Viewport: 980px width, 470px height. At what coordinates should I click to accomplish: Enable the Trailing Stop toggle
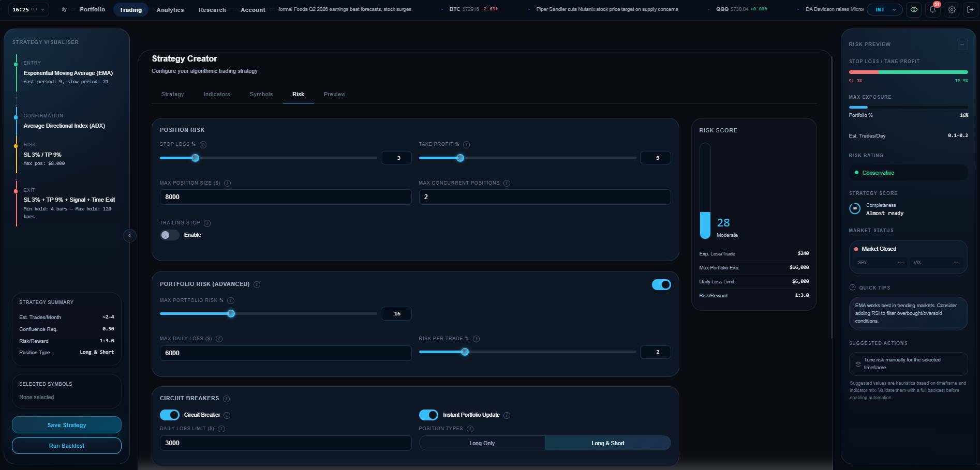(x=169, y=235)
